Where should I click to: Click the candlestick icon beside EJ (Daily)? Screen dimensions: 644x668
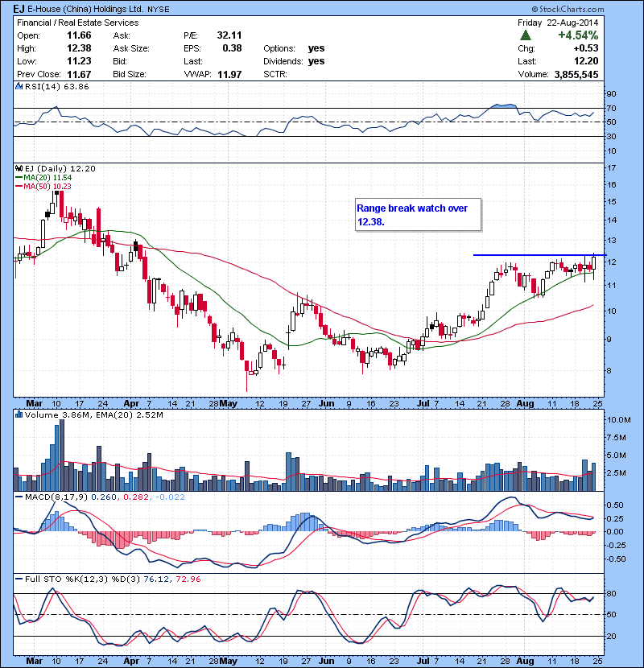coord(19,168)
